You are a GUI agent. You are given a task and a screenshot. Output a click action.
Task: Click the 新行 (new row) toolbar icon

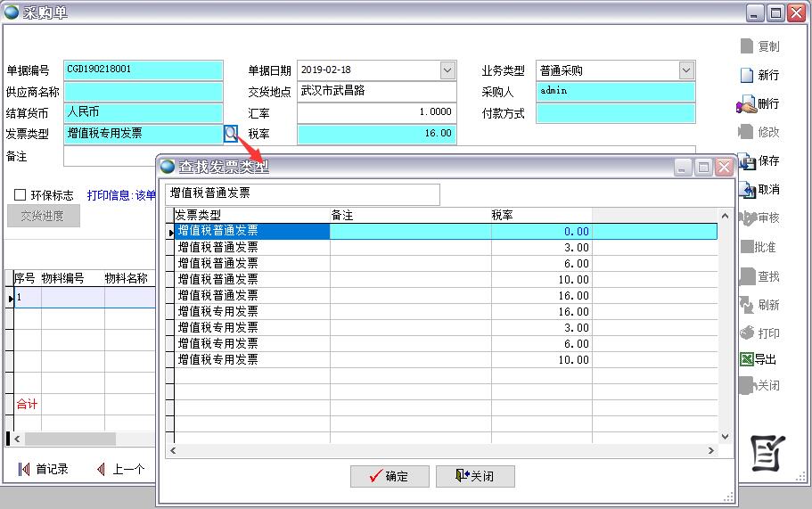point(747,76)
